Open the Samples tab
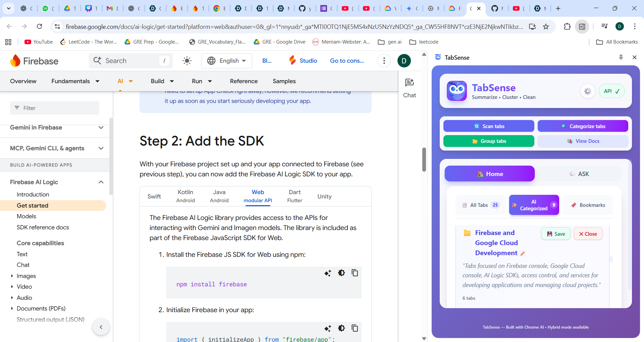Screen dimensions: 644x342 click(x=284, y=81)
